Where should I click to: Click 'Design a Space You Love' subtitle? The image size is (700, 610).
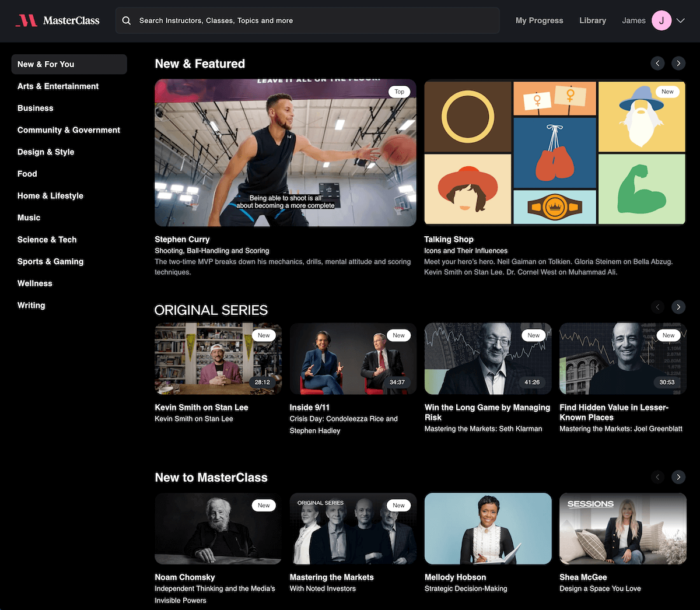tap(600, 589)
